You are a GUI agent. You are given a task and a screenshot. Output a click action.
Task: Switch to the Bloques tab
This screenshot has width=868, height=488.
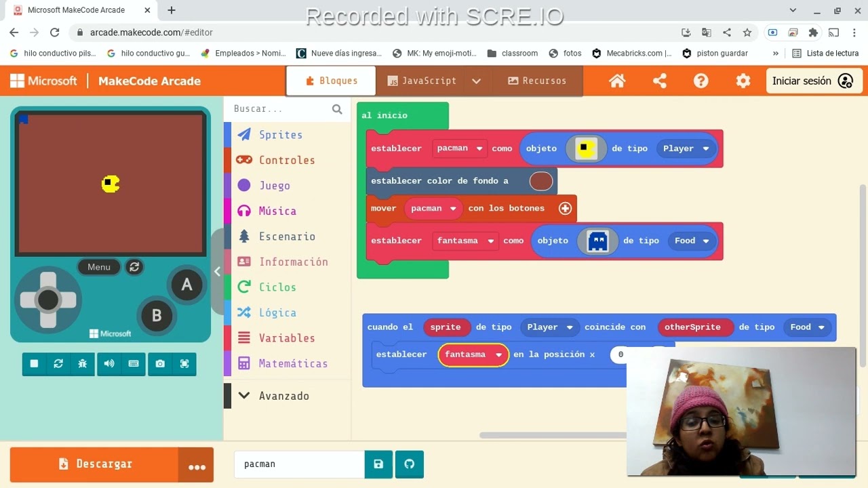tap(331, 81)
